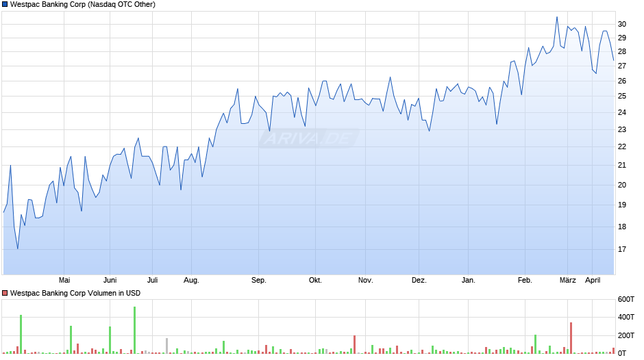Click the 'März' month label
Screen dimensions: 644x360
pyautogui.click(x=567, y=280)
